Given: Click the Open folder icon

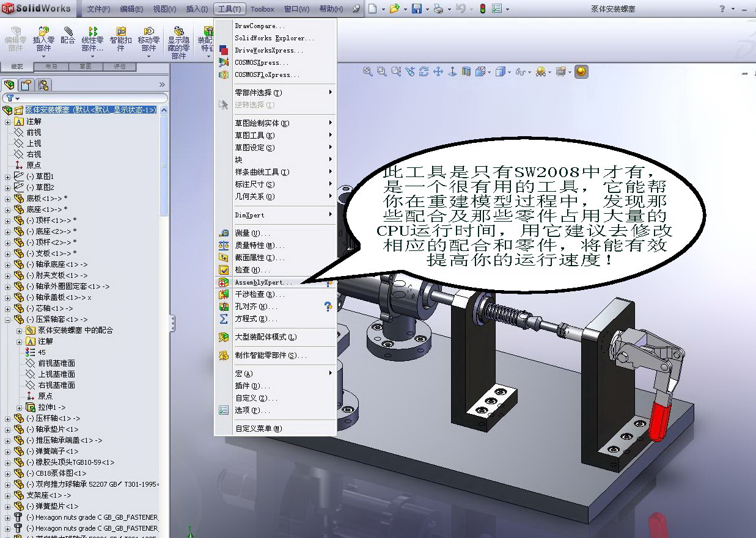Looking at the screenshot, I should 395,9.
